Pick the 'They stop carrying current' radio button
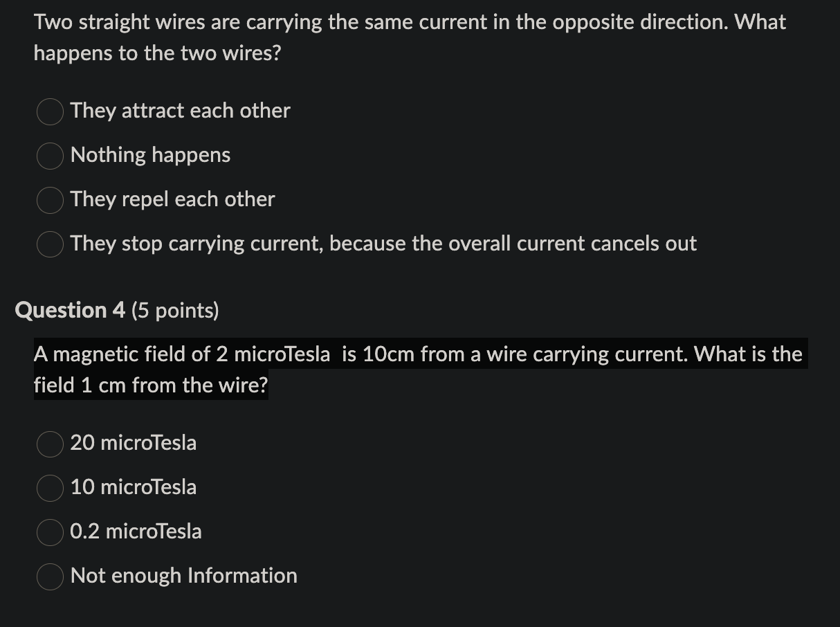This screenshot has width=840, height=627. pyautogui.click(x=51, y=244)
